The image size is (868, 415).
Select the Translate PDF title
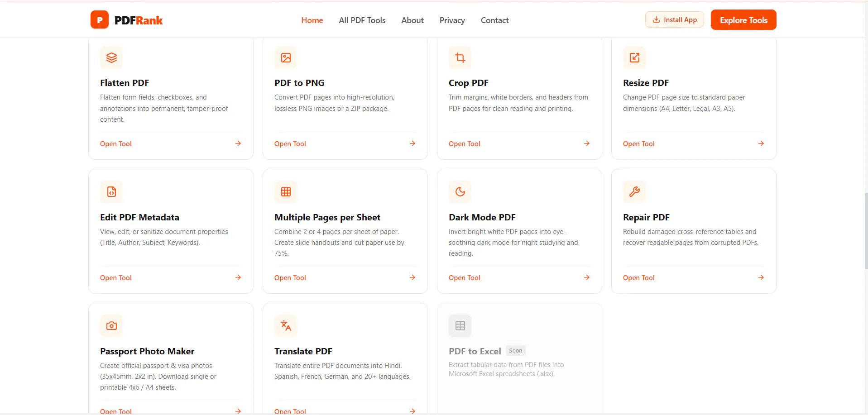(x=303, y=351)
